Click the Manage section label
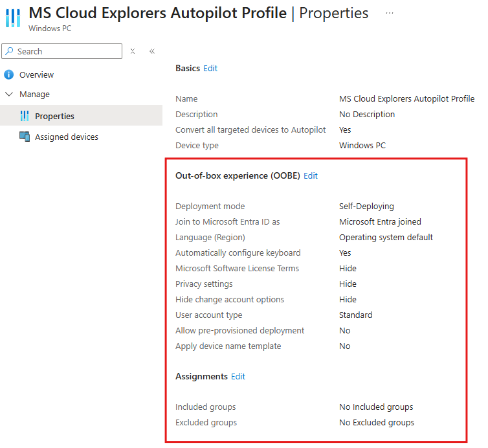This screenshot has width=488, height=448. [34, 95]
